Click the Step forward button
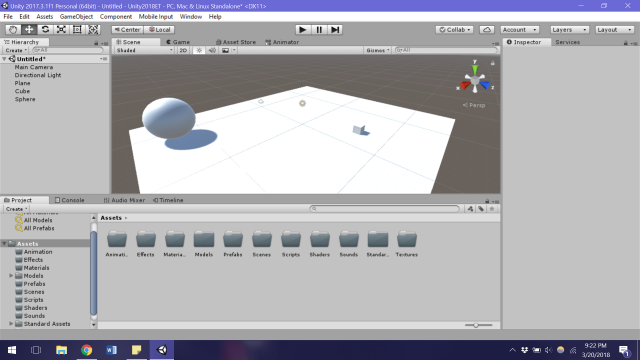This screenshot has height=360, width=640. [x=335, y=30]
